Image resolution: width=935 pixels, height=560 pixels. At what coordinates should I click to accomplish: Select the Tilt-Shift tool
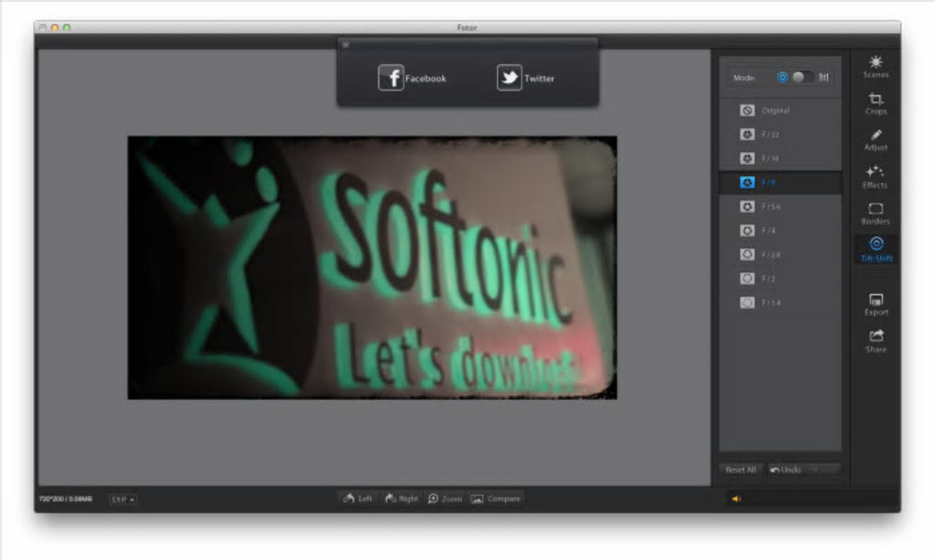click(876, 250)
